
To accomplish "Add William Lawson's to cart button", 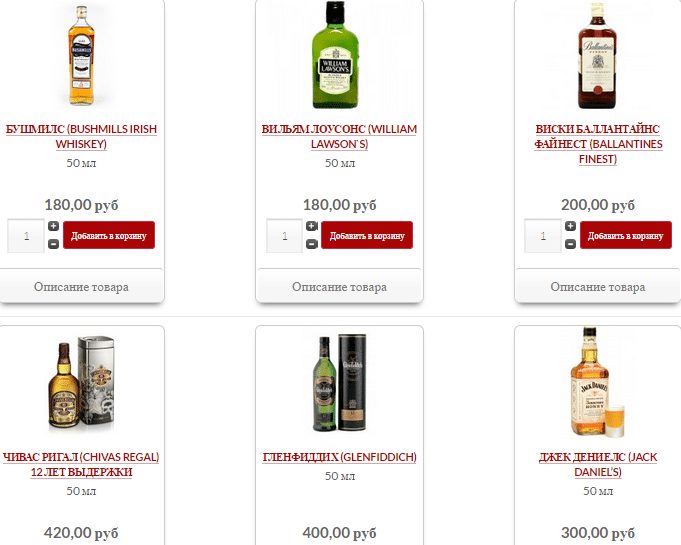I will (367, 235).
